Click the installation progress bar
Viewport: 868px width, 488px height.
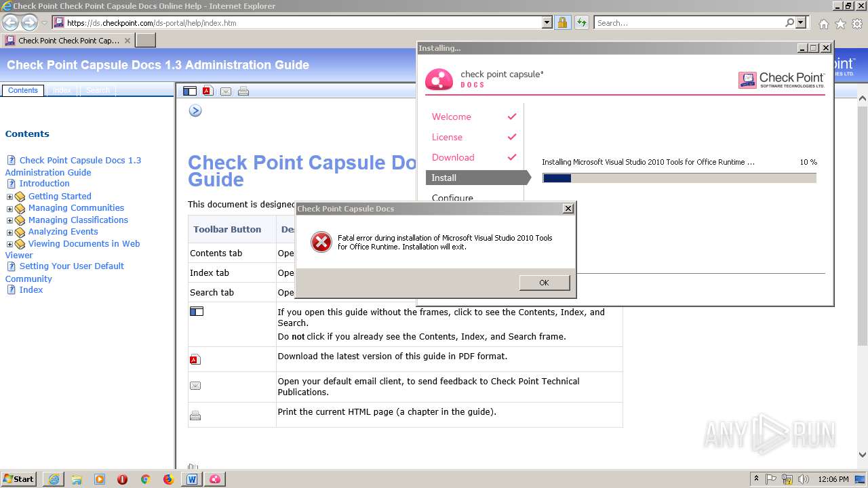coord(679,178)
